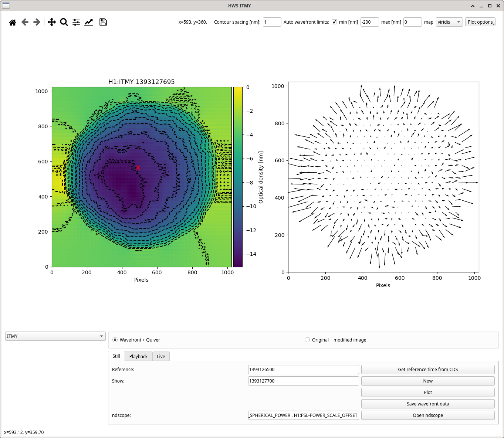Switch to the Live tab
The height and width of the screenshot is (438, 504).
coord(161,356)
